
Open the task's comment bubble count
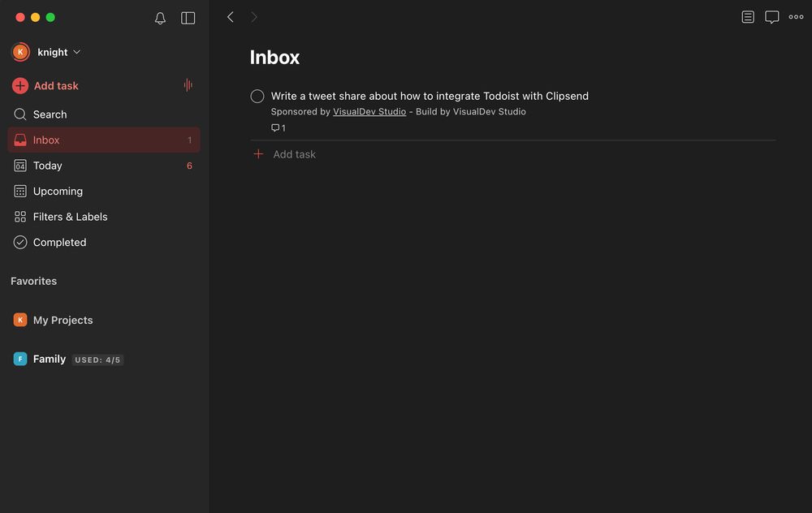[x=278, y=128]
